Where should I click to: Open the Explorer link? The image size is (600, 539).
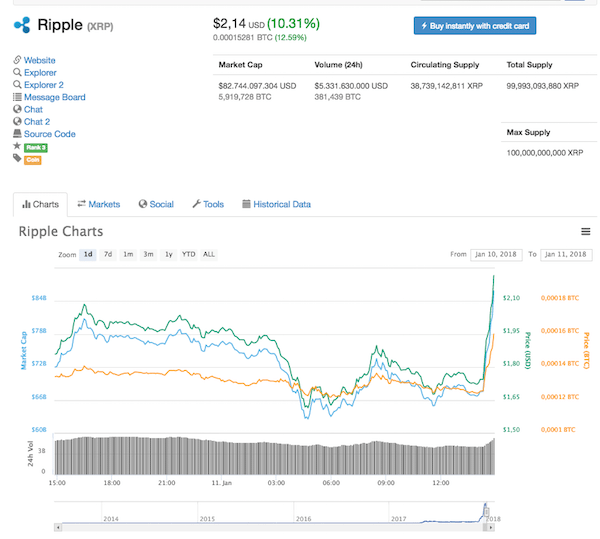(x=40, y=72)
